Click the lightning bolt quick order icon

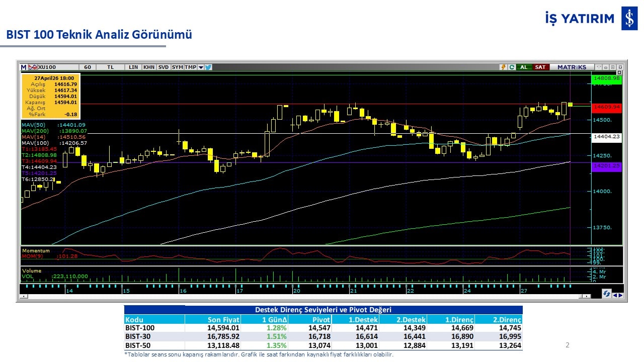coord(503,67)
